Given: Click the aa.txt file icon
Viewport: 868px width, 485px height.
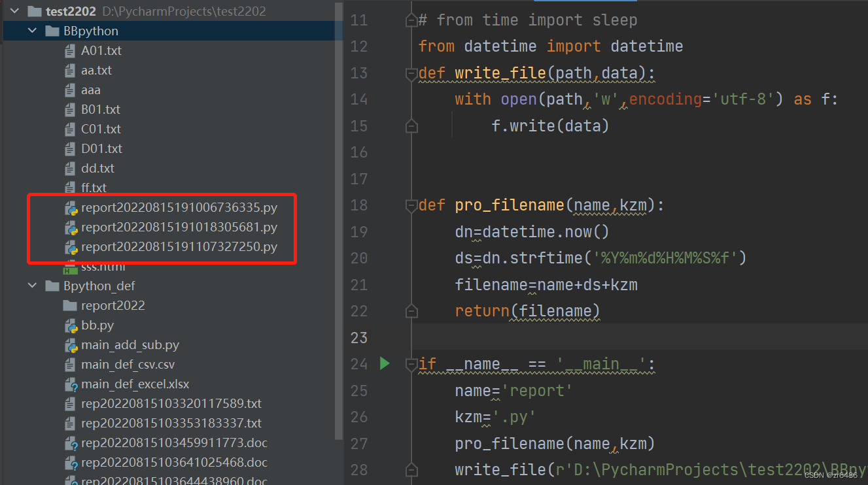Looking at the screenshot, I should coord(70,70).
